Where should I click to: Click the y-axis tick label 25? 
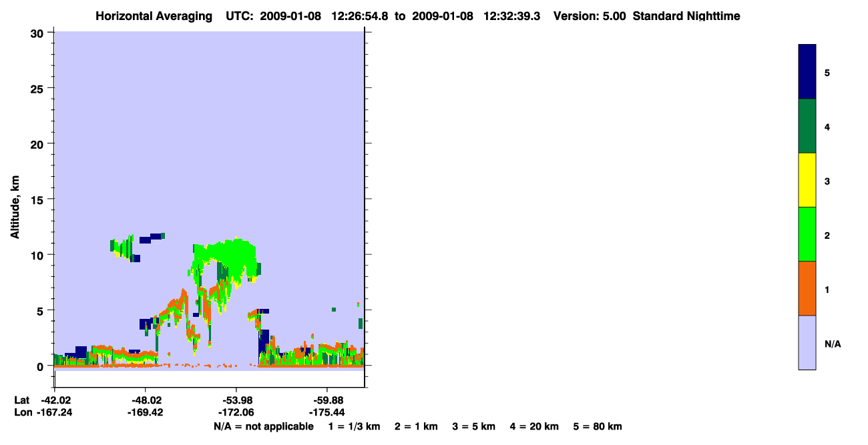pos(39,88)
